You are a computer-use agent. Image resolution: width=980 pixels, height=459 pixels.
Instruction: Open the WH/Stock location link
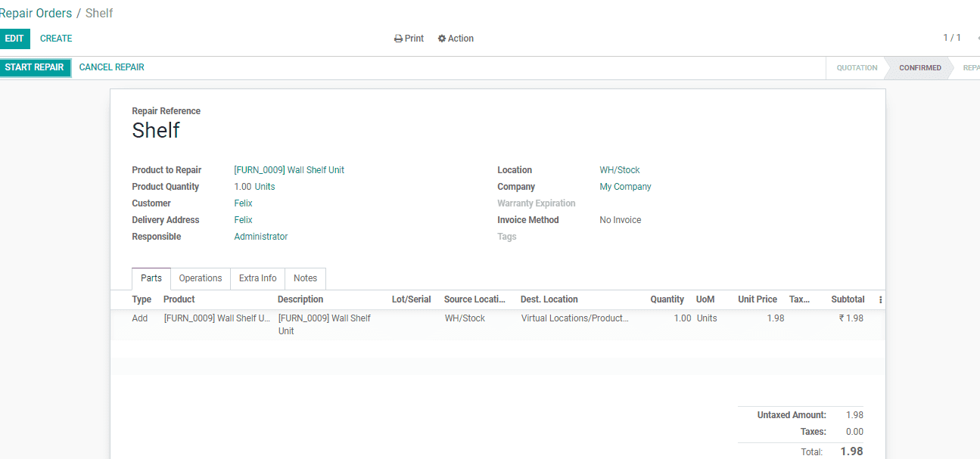pyautogui.click(x=619, y=169)
